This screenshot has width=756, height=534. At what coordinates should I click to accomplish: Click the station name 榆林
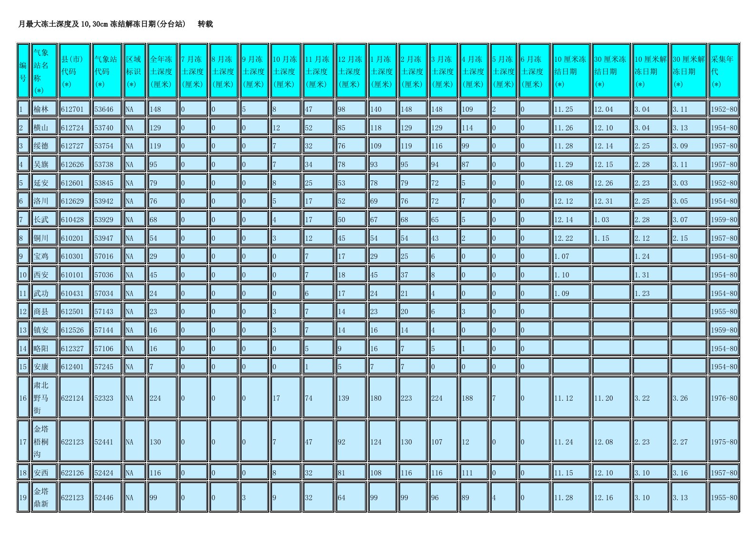tap(41, 109)
